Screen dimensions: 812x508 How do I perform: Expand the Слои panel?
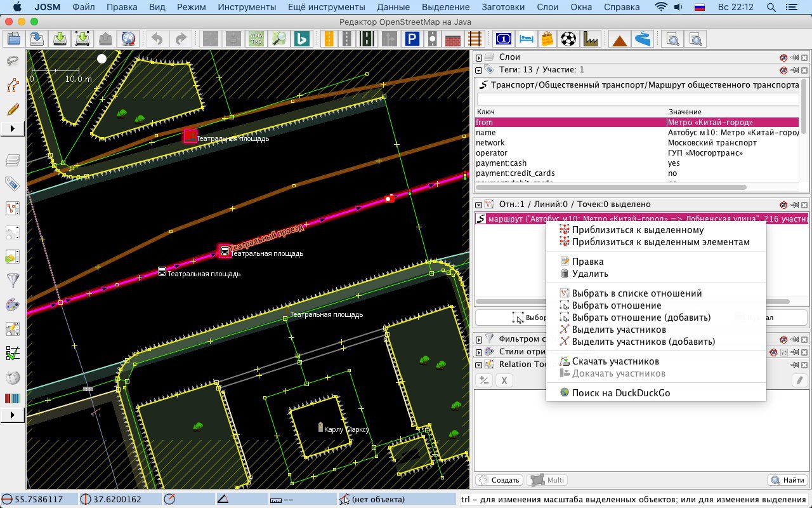479,57
